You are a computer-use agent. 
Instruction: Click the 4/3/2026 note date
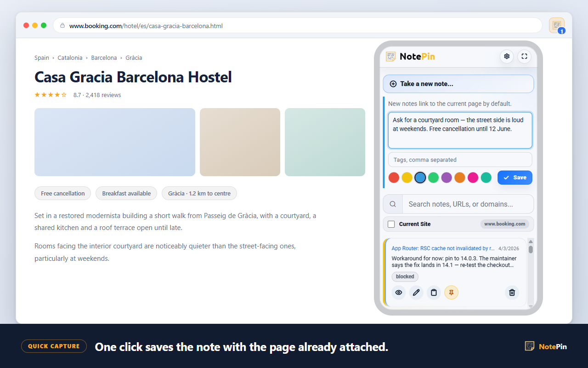click(x=509, y=248)
